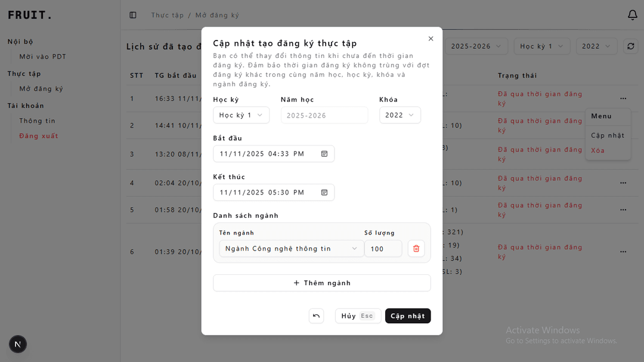
Task: Select Cập nhật from the Menu popup
Action: pos(607,135)
